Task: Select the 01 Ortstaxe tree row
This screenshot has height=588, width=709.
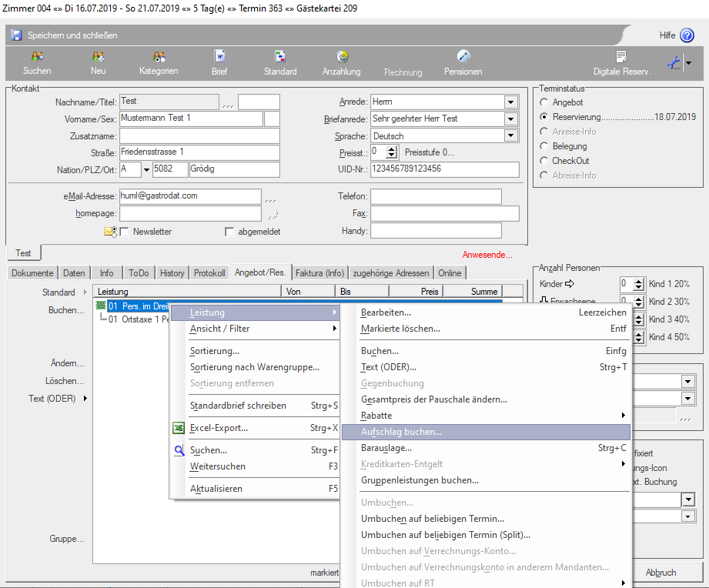Action: 139,319
